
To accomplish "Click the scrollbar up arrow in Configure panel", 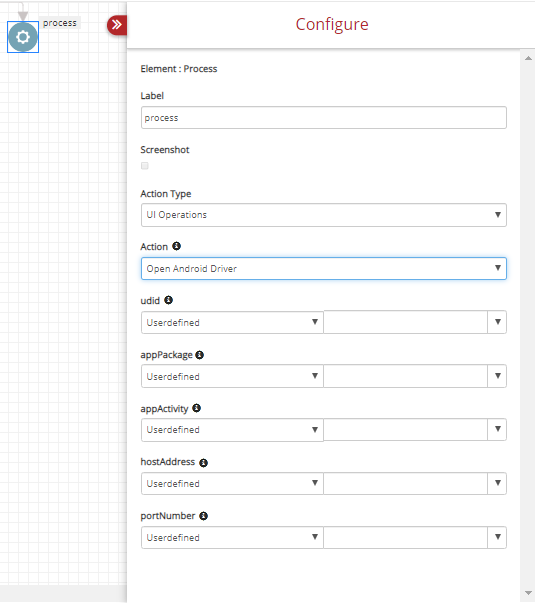I will (528, 58).
